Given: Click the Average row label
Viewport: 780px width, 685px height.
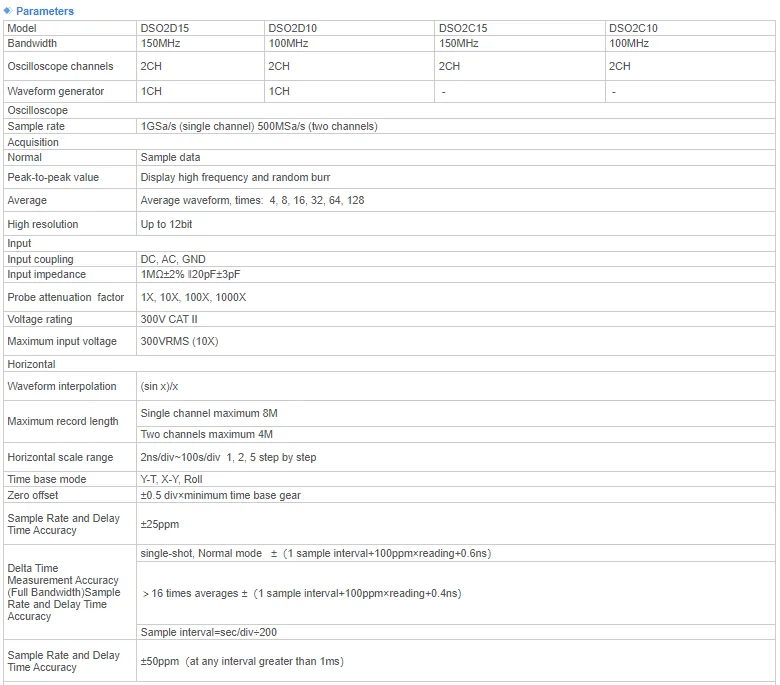Looking at the screenshot, I should (27, 200).
